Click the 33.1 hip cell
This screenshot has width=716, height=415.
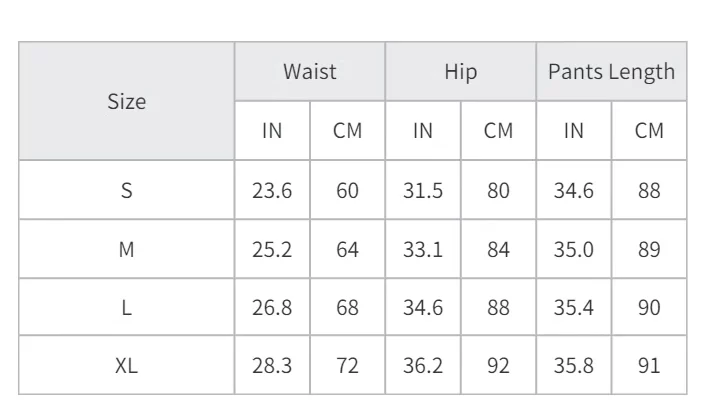(423, 249)
